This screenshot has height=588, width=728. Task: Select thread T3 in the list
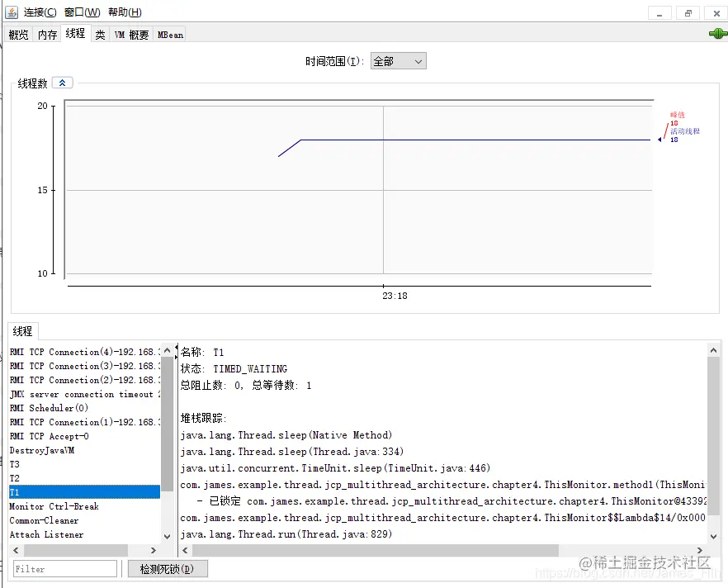84,464
